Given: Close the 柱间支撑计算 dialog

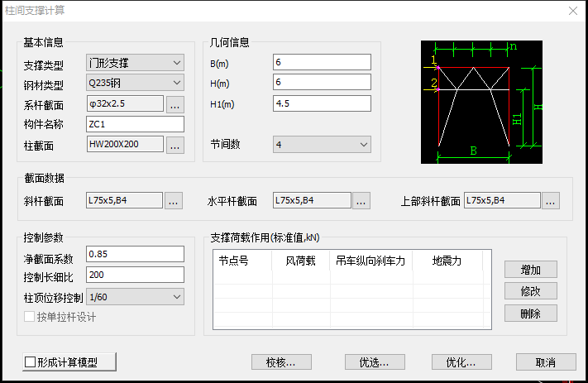Looking at the screenshot, I should coord(573,11).
